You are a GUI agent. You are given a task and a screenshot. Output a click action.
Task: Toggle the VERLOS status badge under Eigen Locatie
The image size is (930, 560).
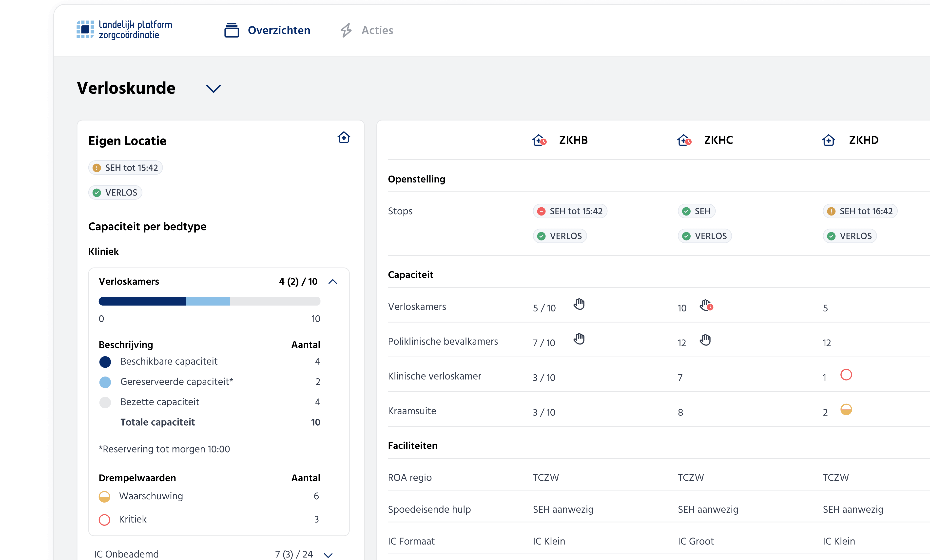(115, 192)
